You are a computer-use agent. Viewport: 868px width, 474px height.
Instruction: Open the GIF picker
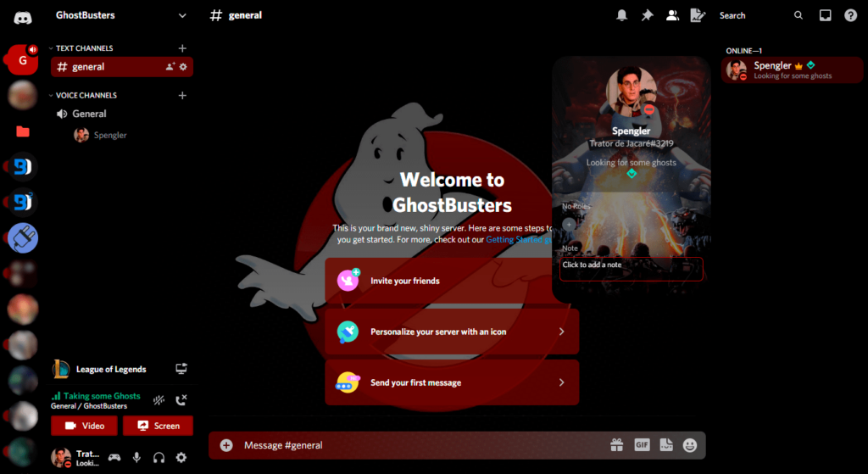click(x=642, y=444)
